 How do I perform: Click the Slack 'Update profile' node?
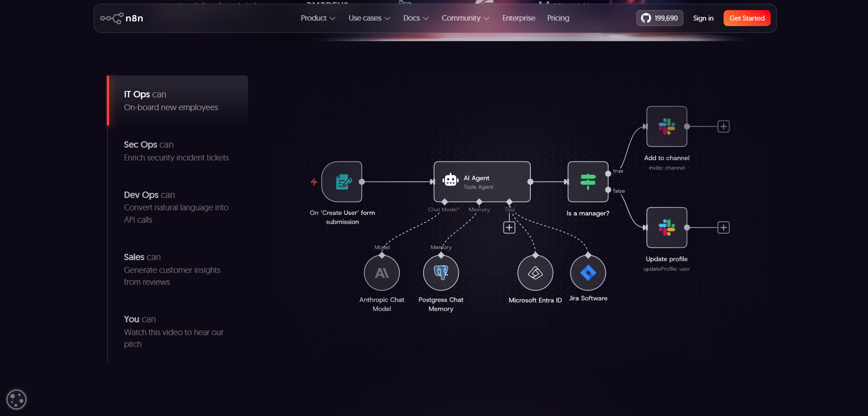[x=667, y=228]
